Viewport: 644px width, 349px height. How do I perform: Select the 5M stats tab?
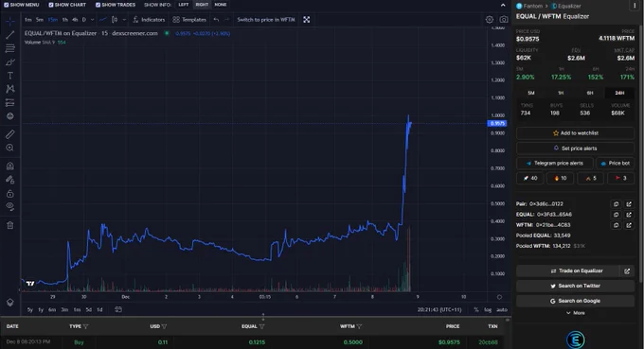click(530, 93)
